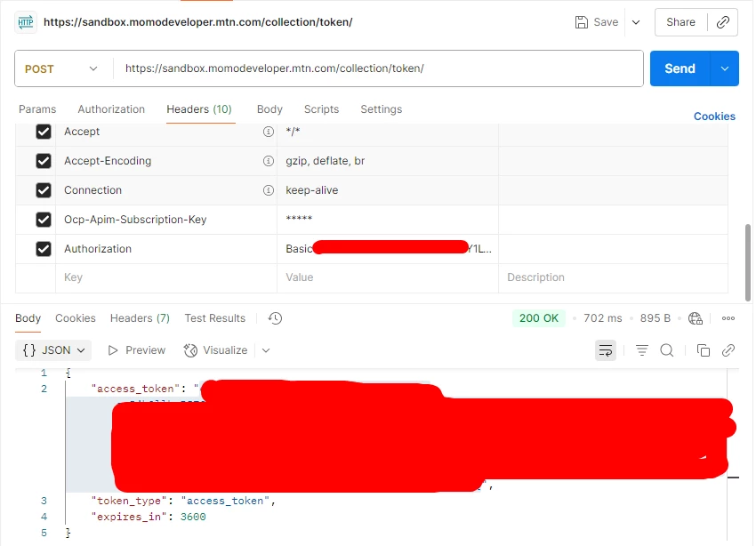This screenshot has width=756, height=546.
Task: Click the HTTP request type icon
Action: [x=25, y=22]
